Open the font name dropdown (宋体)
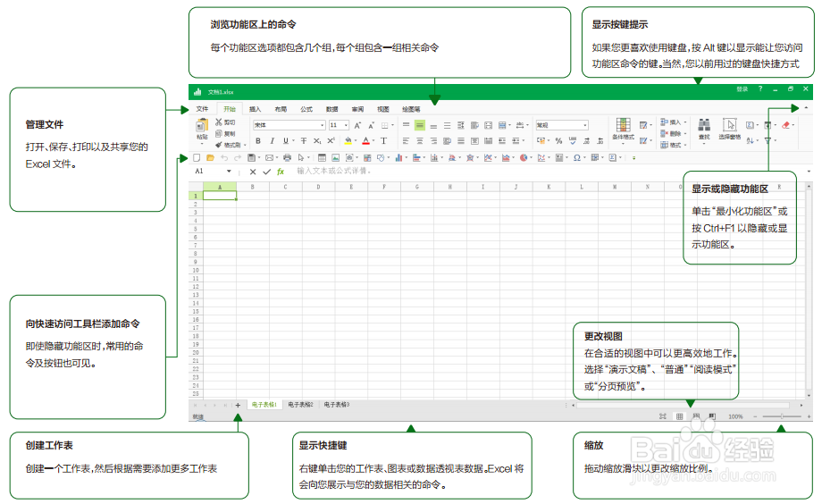The height and width of the screenshot is (504, 822). (x=323, y=125)
